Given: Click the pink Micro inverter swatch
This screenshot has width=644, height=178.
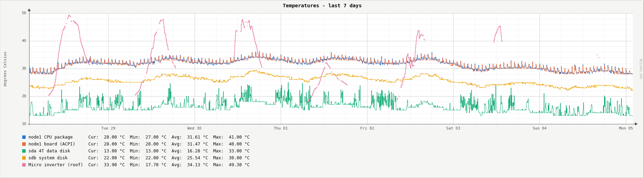Looking at the screenshot, I should point(24,165).
